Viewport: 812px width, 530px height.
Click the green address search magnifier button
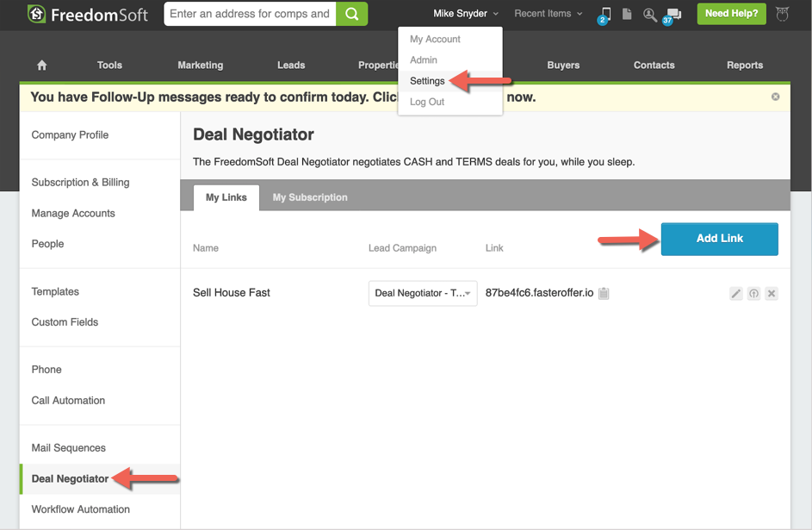pyautogui.click(x=351, y=14)
